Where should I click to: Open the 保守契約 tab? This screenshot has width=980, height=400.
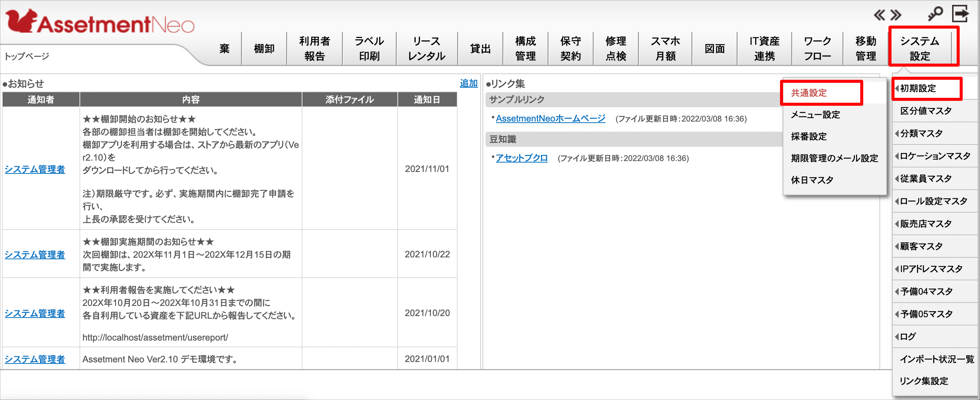[x=571, y=49]
